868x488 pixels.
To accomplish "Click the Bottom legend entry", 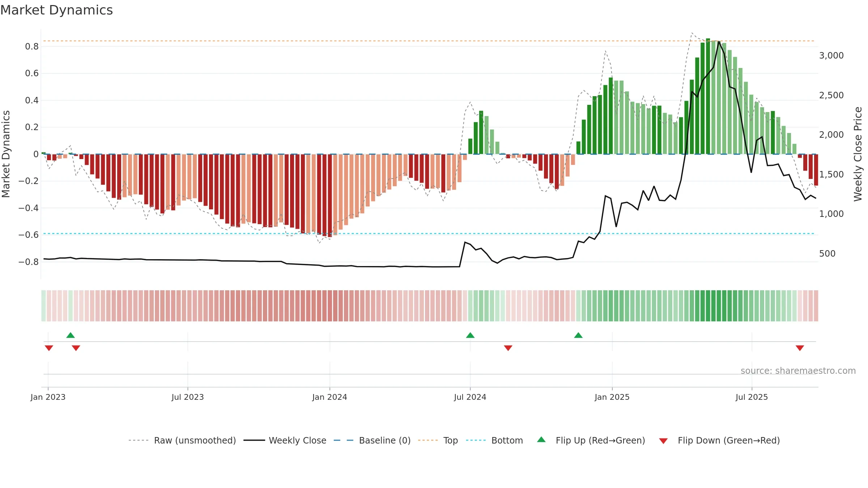I will (x=494, y=440).
